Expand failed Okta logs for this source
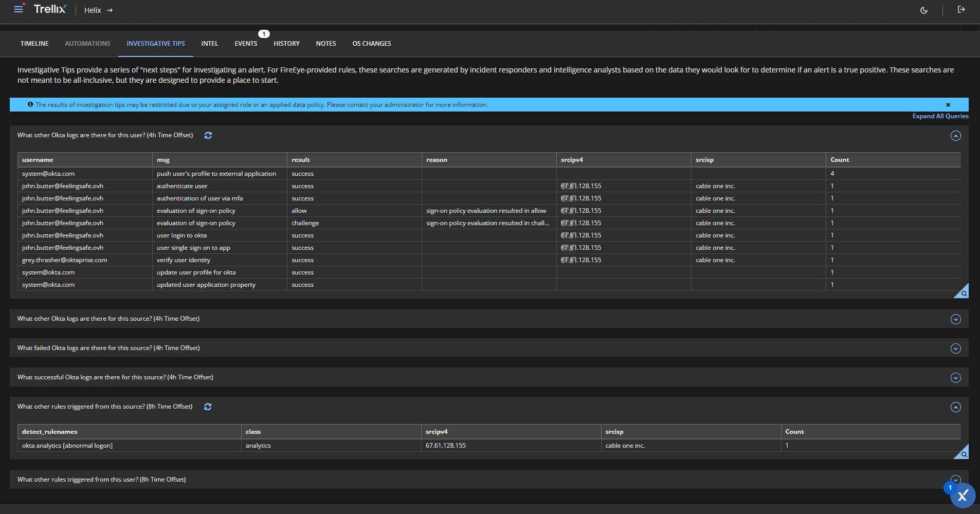Screen dimensions: 980x514 click(x=955, y=348)
